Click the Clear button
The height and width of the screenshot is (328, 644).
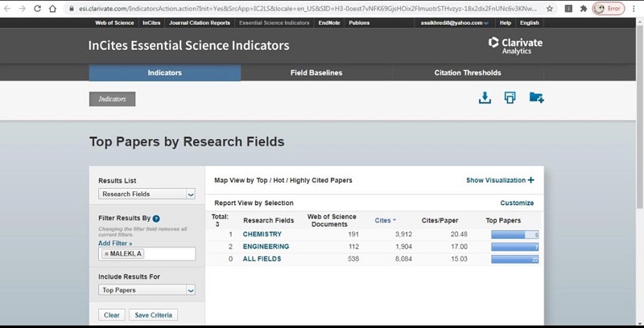[x=112, y=315]
